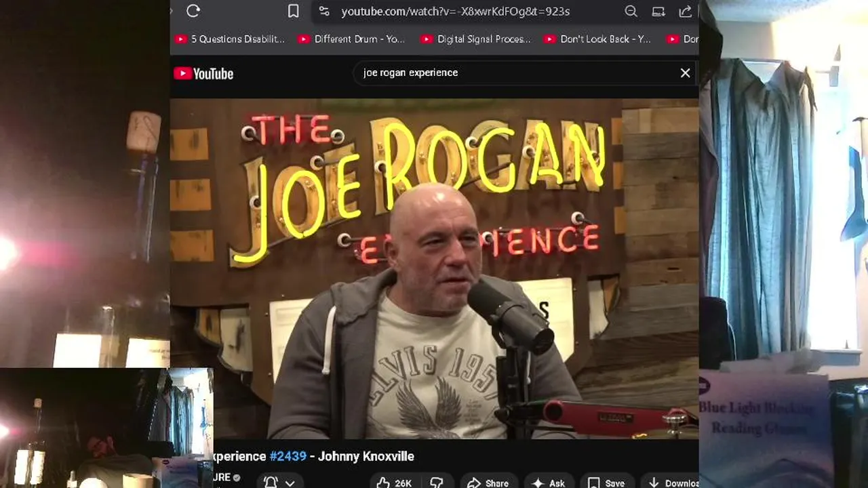Click the video player to pause playback
This screenshot has height=488, width=868.
[434, 268]
